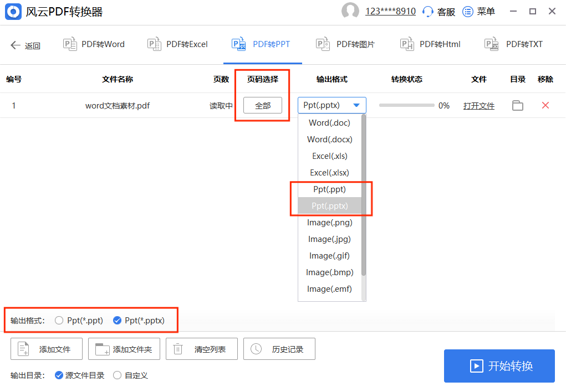
Task: Open the 菜单 list icon
Action: (468, 12)
